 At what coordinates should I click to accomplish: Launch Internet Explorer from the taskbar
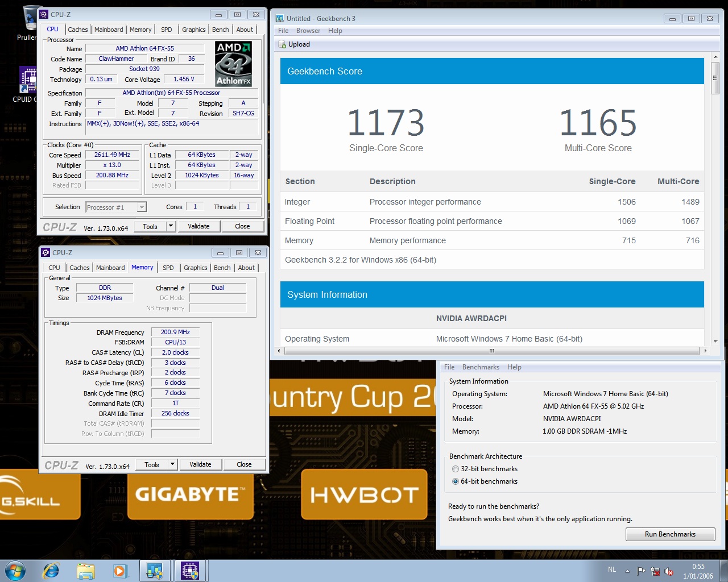(x=51, y=571)
